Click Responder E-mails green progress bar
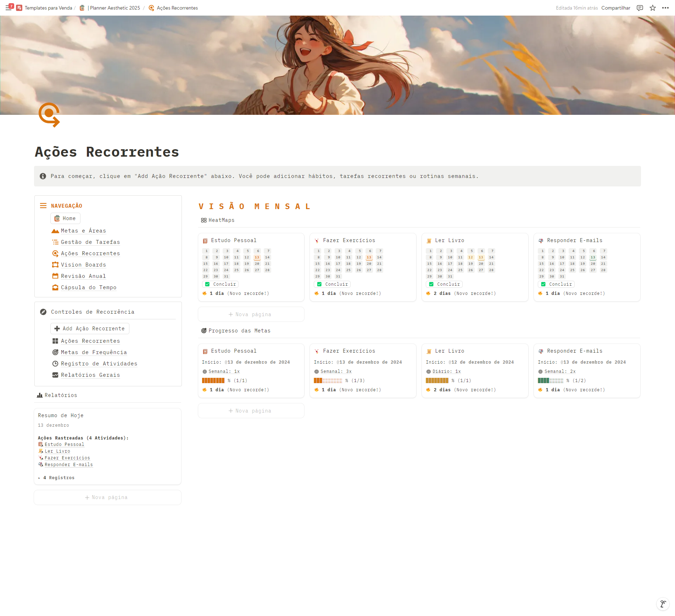This screenshot has height=616, width=675. (x=551, y=381)
